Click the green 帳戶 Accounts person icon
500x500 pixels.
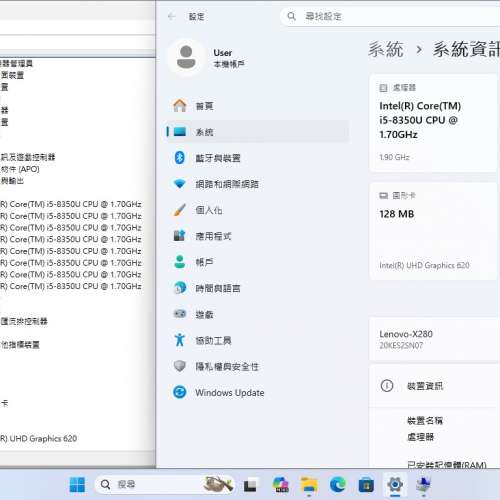click(180, 262)
